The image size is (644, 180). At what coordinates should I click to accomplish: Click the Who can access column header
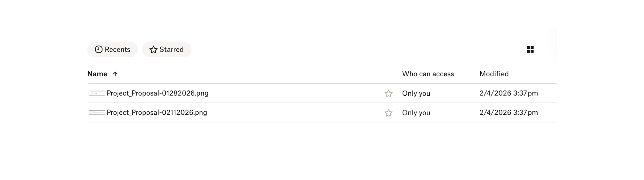pos(428,74)
